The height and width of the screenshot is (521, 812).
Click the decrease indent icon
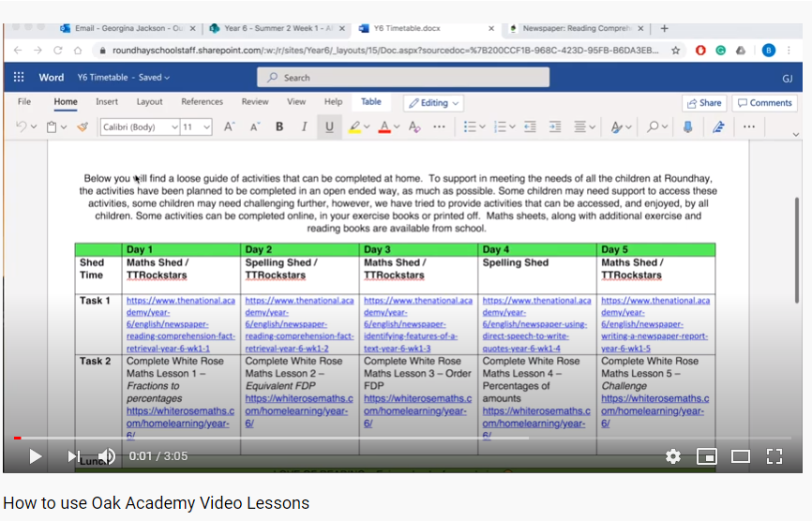pos(530,127)
